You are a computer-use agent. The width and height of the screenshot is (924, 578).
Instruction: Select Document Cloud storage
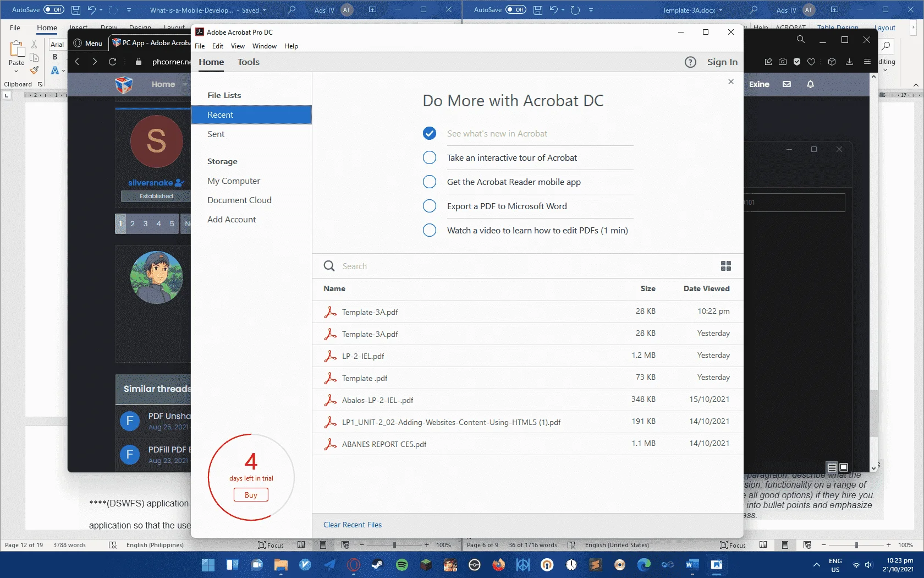(x=239, y=200)
